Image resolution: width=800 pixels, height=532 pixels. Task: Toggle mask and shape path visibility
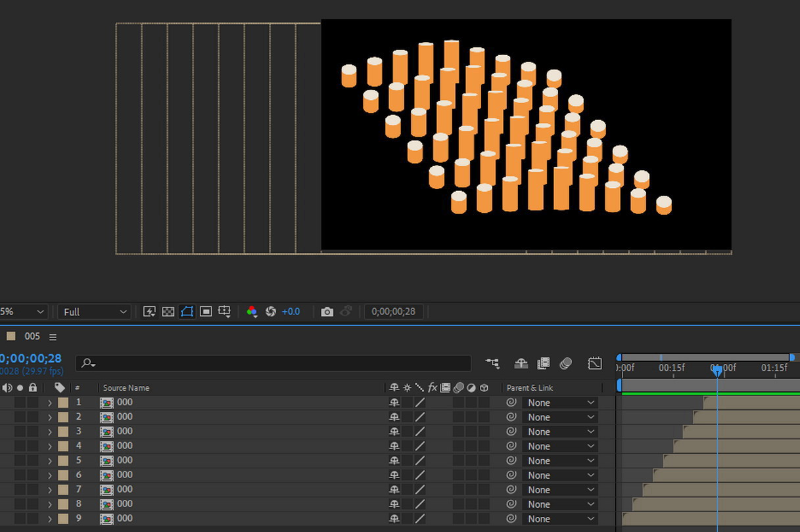(187, 312)
